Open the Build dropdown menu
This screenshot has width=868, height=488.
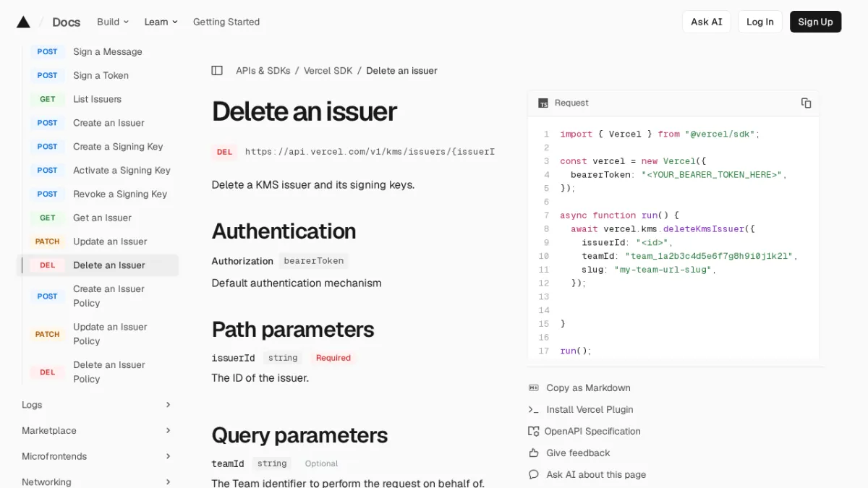click(x=113, y=22)
